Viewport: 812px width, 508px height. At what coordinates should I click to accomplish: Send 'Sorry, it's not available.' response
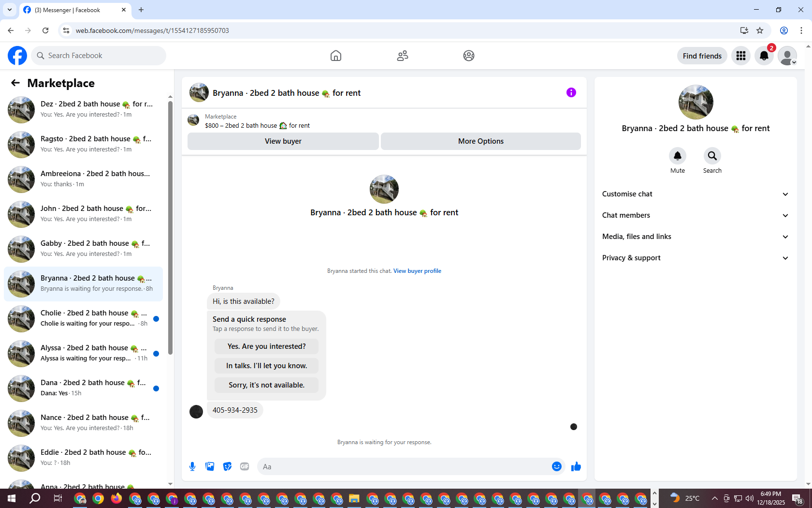tap(266, 385)
